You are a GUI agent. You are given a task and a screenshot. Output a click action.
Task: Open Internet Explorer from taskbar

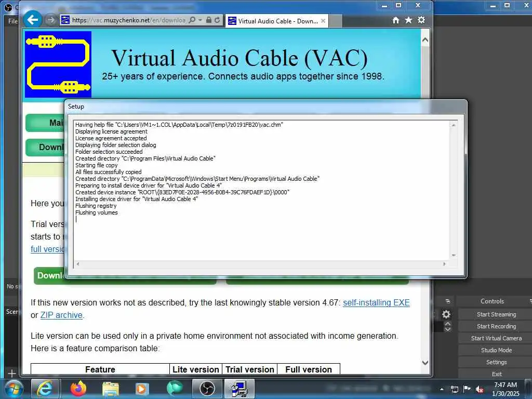tap(45, 389)
